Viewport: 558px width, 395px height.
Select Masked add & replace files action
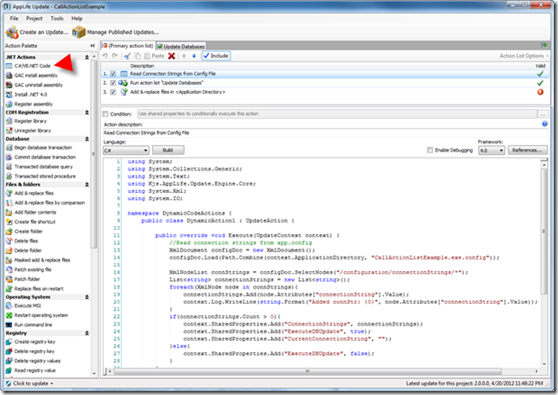tap(38, 260)
